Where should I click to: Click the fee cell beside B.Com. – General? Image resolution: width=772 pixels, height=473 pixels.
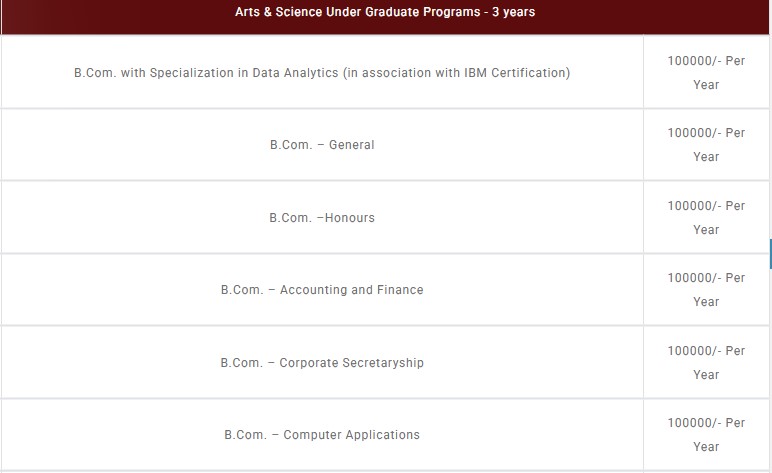(706, 145)
